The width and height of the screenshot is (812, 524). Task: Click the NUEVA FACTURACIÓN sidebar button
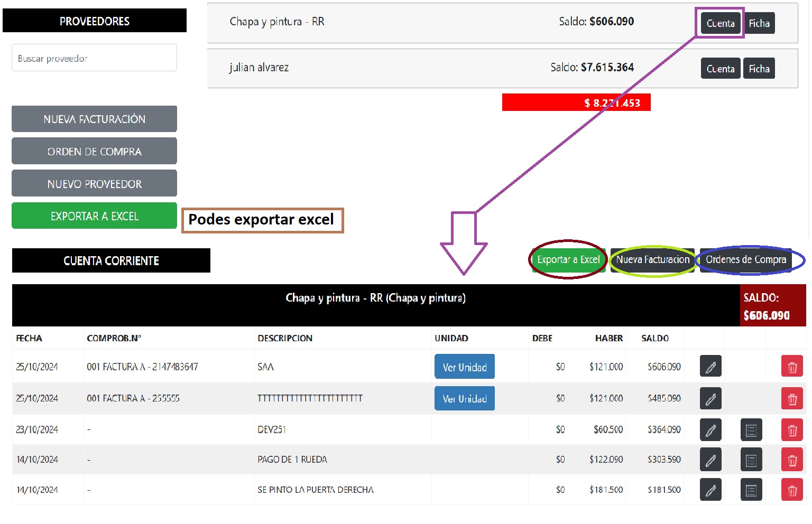click(x=94, y=119)
